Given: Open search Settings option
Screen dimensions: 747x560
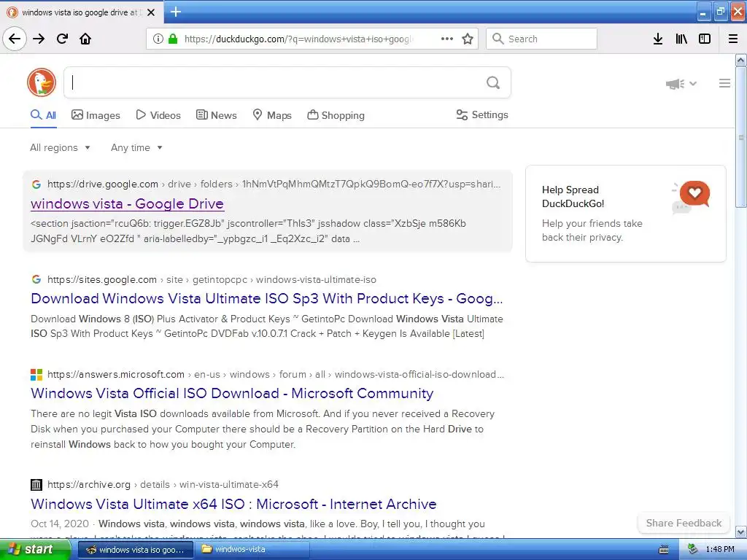Looking at the screenshot, I should [482, 114].
